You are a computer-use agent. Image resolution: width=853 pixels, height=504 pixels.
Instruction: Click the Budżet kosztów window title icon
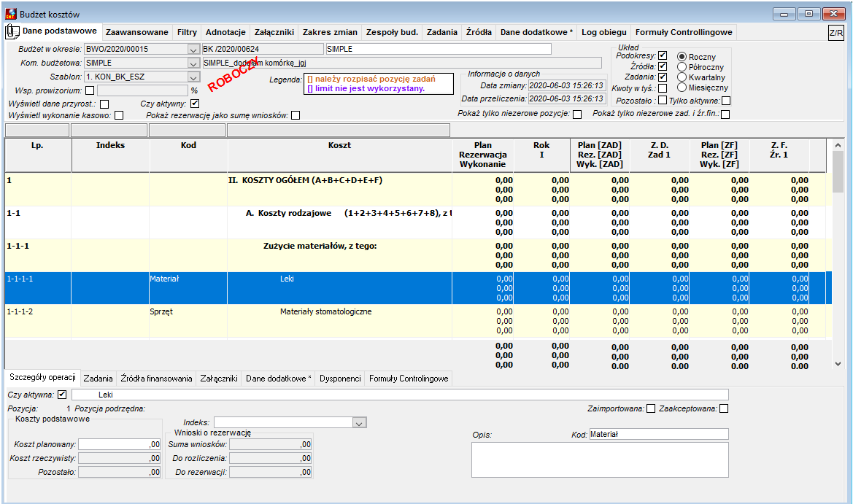tap(11, 14)
